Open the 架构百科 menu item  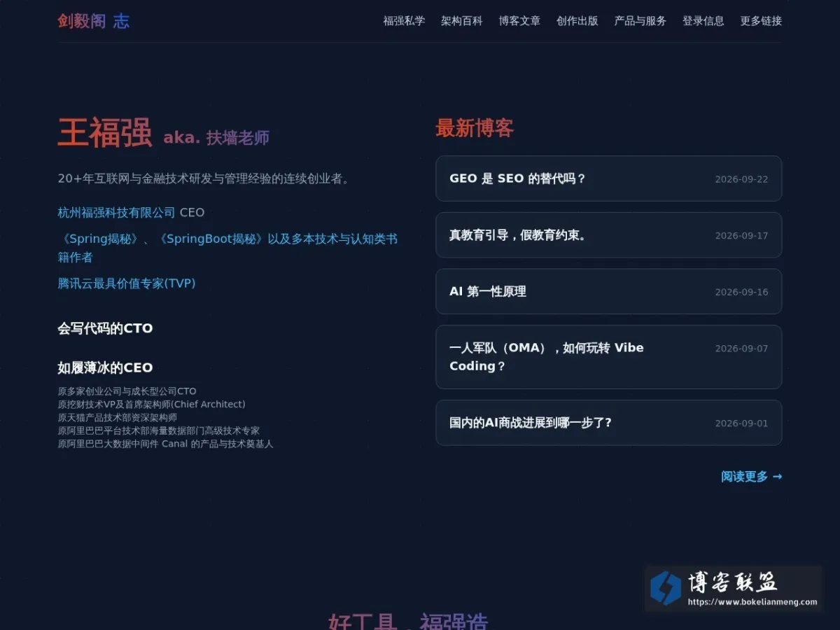point(462,21)
